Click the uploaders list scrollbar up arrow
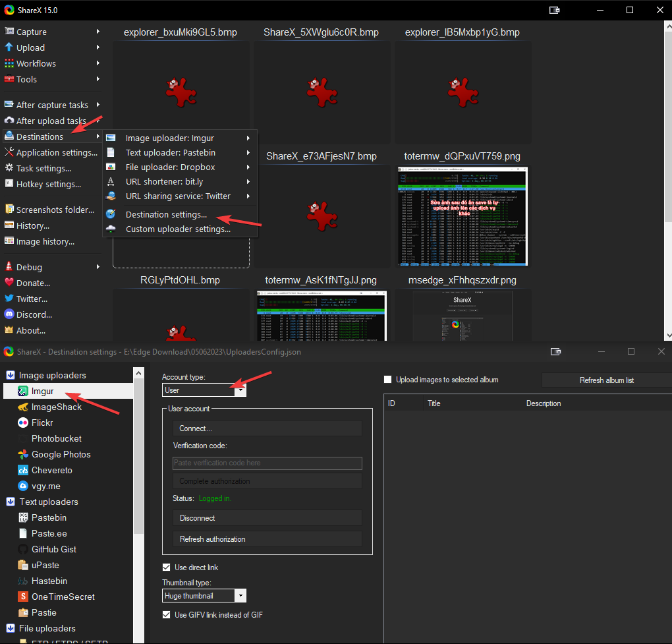Viewport: 672px width, 644px height. pyautogui.click(x=138, y=373)
